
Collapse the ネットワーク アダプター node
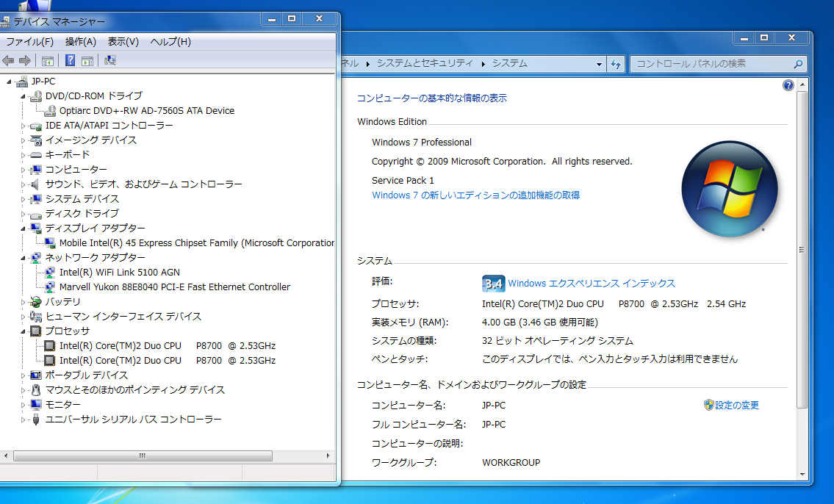click(x=23, y=258)
